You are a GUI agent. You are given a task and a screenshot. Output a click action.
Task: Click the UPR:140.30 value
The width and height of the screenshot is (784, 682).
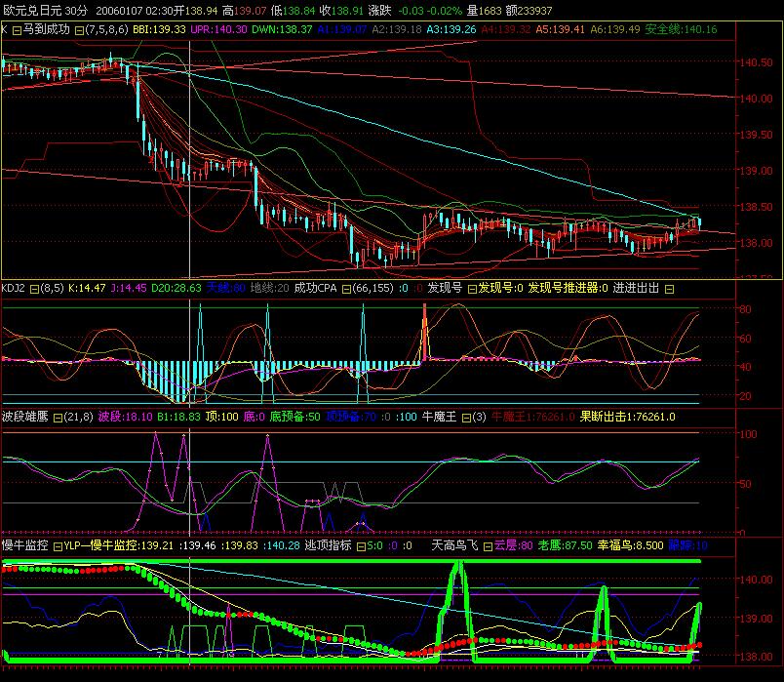219,29
